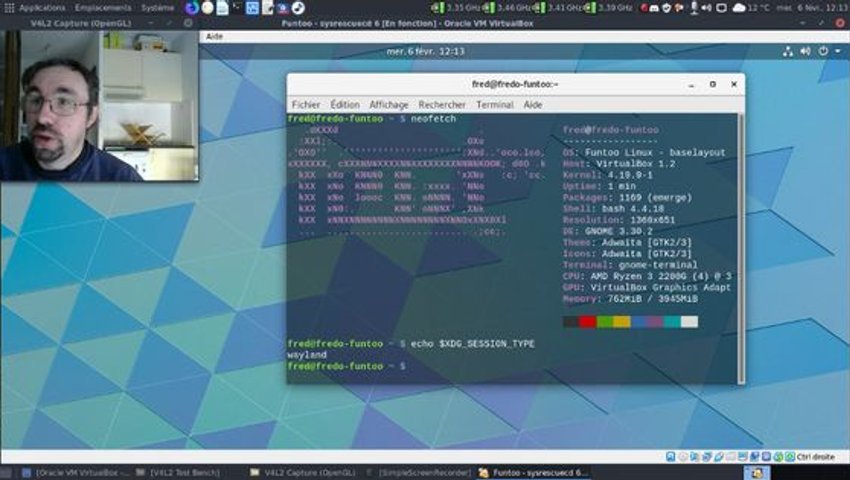Click VirtualBox hard disk activity status icon
850x480 pixels.
tap(671, 457)
